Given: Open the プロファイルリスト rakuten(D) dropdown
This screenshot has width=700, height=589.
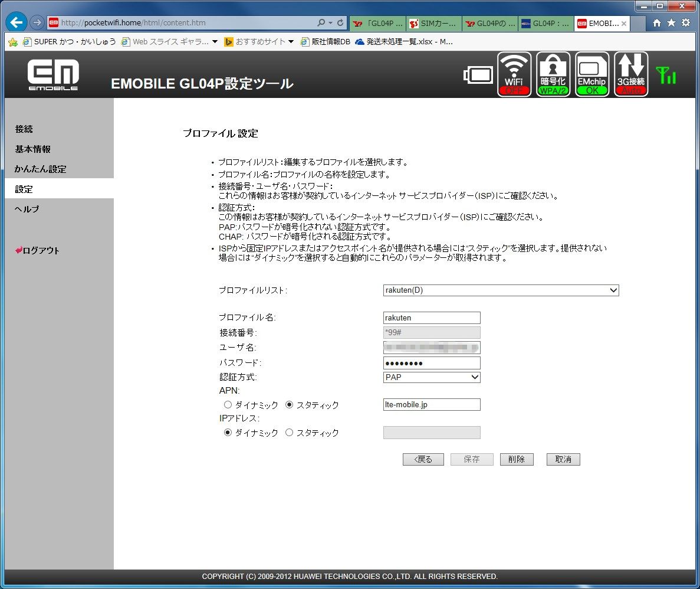Looking at the screenshot, I should (x=501, y=290).
